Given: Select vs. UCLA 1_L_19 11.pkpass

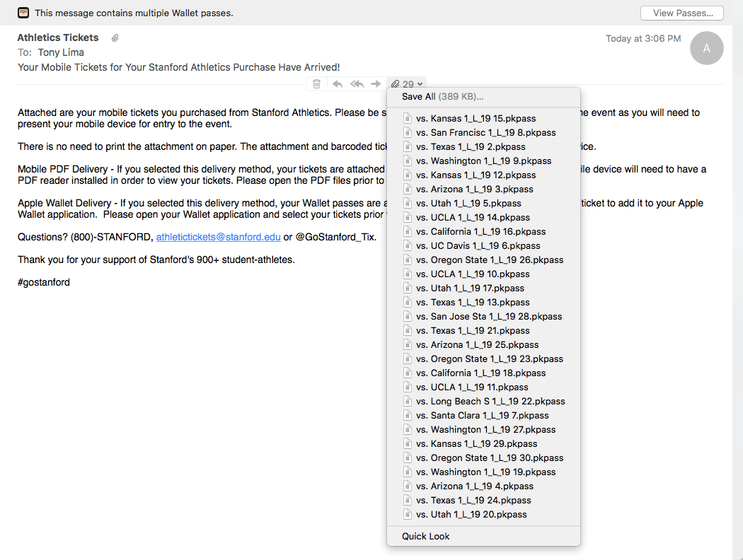Looking at the screenshot, I should tap(483, 387).
